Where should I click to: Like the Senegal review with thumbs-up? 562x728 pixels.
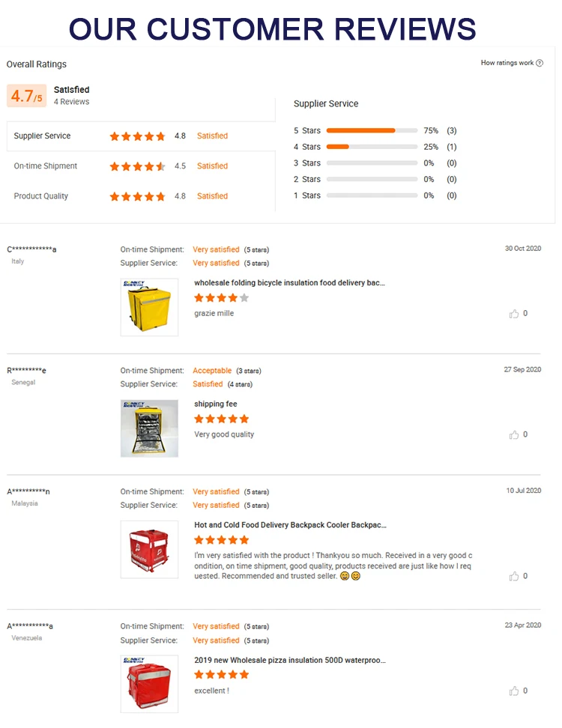(514, 435)
